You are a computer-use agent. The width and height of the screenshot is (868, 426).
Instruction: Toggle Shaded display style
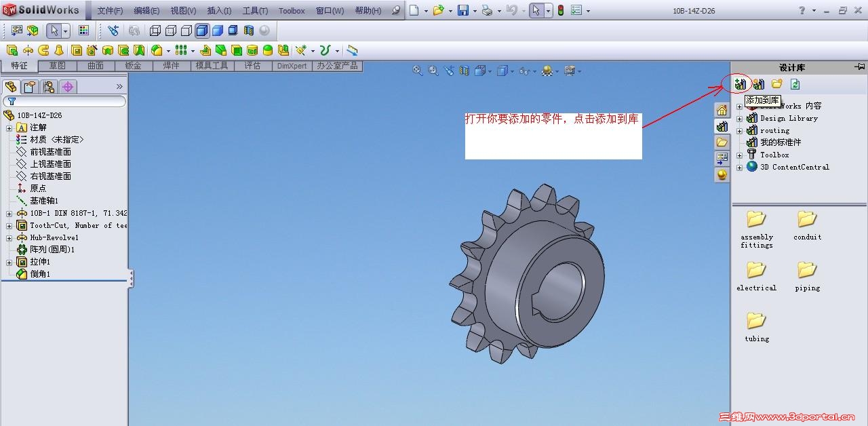click(218, 31)
